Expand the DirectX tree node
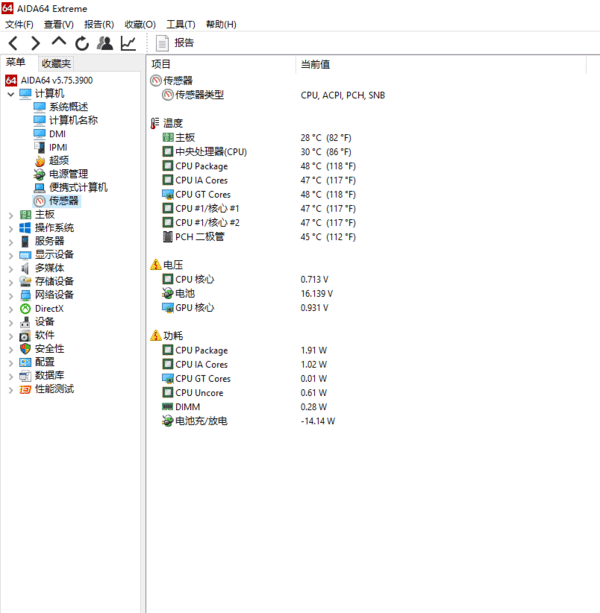600x613 pixels. pyautogui.click(x=11, y=309)
